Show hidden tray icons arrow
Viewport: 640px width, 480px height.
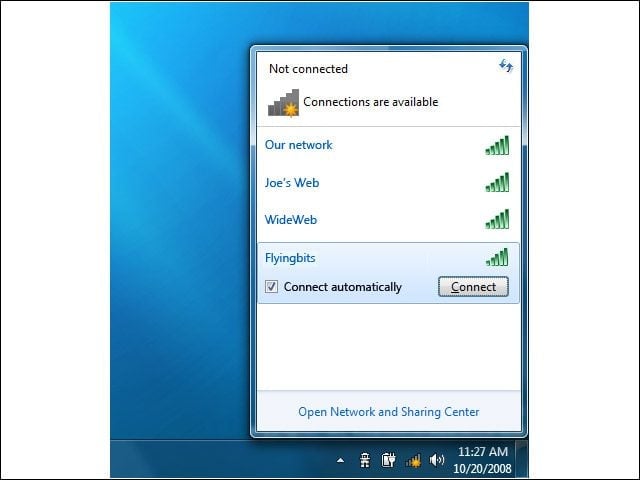(340, 460)
